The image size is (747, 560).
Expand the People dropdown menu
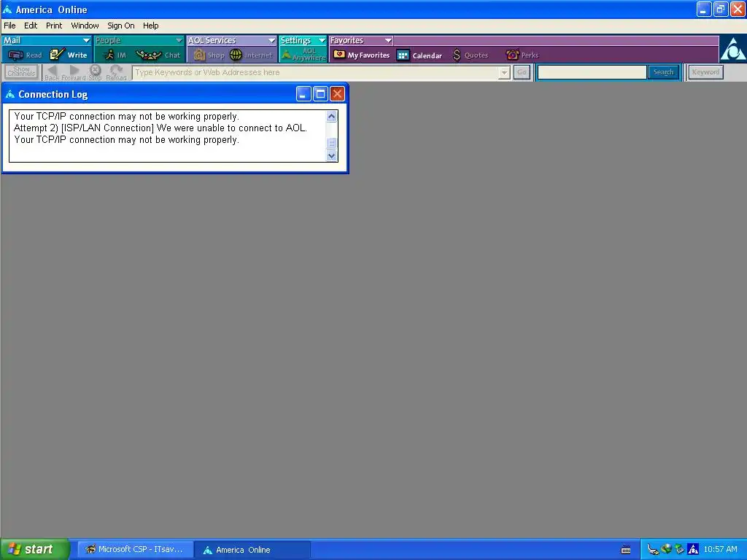pyautogui.click(x=179, y=41)
